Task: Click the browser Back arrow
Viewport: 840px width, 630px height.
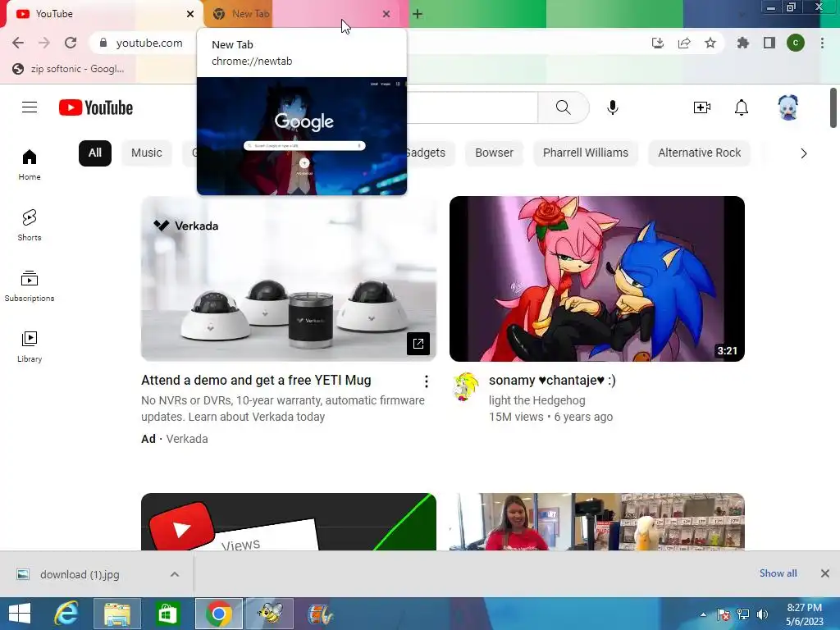Action: click(x=18, y=43)
